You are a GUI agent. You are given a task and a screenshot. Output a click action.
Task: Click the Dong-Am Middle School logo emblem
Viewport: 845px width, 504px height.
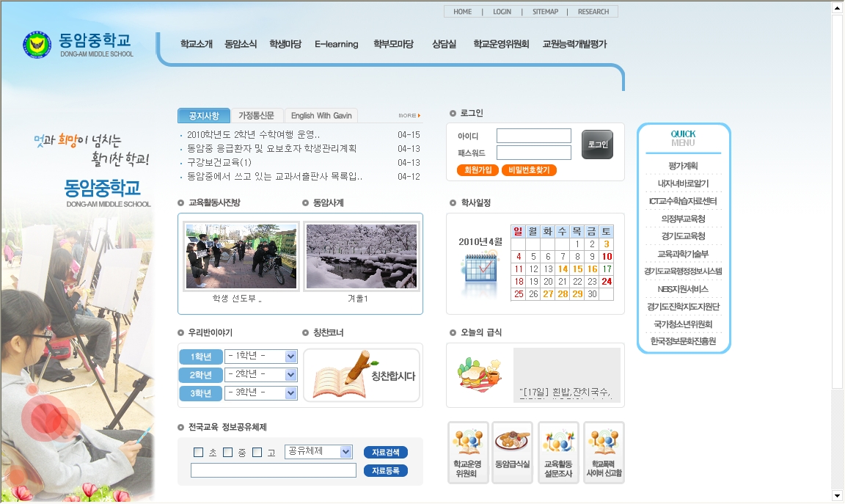(37, 45)
